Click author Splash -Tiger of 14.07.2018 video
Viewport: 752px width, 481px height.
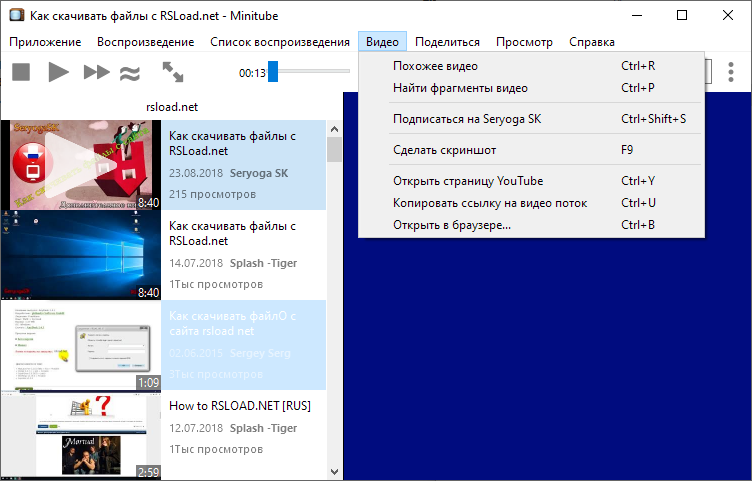point(263,263)
